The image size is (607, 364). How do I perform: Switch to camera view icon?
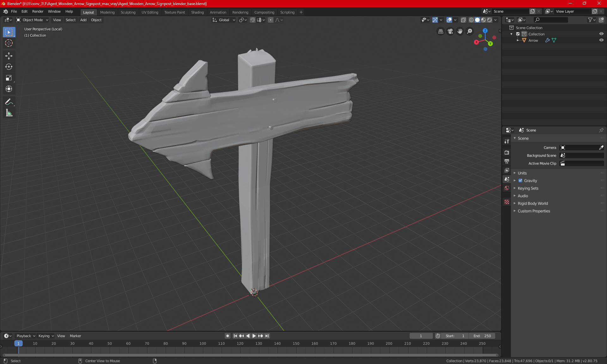click(450, 31)
